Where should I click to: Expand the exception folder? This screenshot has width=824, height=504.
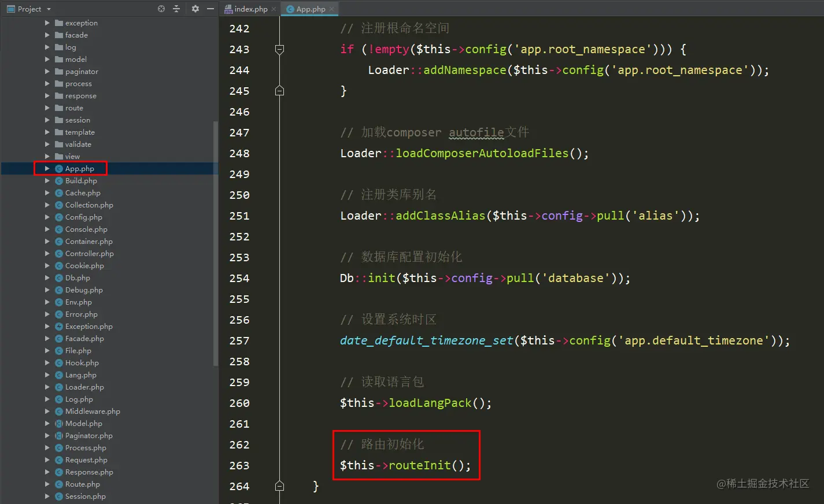tap(47, 23)
